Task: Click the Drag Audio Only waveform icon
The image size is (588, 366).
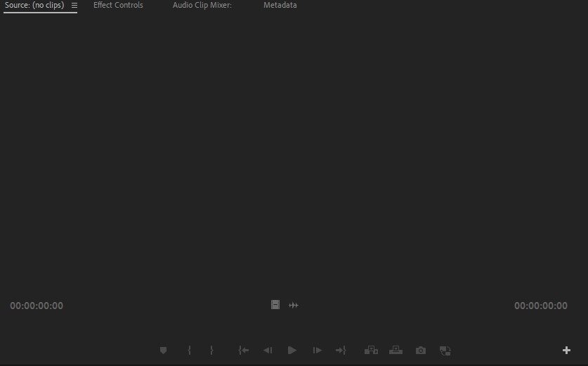Action: click(x=294, y=306)
